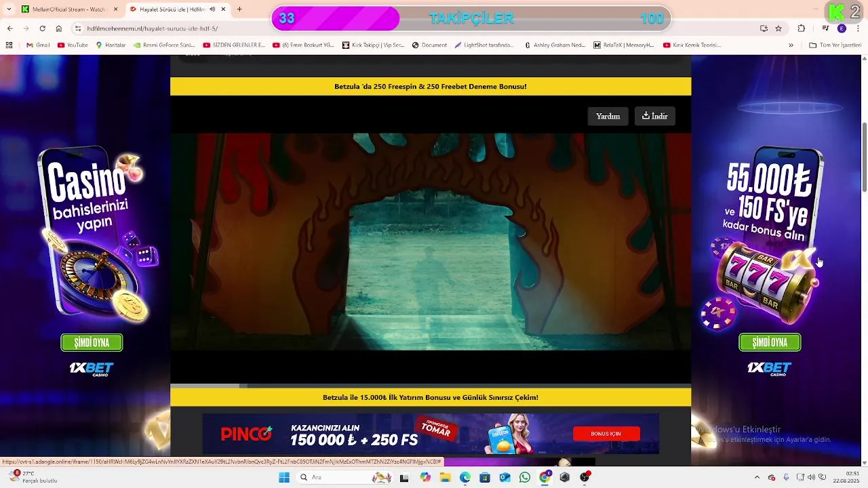The height and width of the screenshot is (488, 868).
Task: Launch Copilot from the taskbar
Action: pos(425,477)
